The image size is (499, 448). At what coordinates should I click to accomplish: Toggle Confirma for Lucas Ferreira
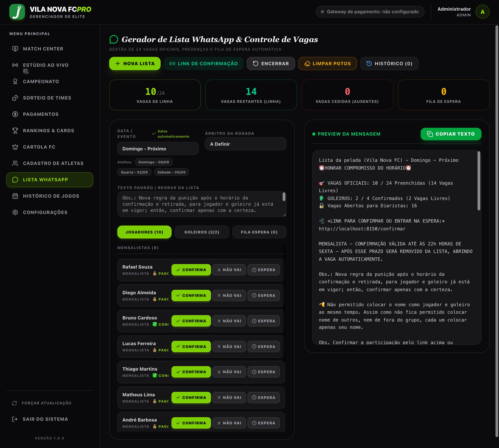click(x=191, y=346)
